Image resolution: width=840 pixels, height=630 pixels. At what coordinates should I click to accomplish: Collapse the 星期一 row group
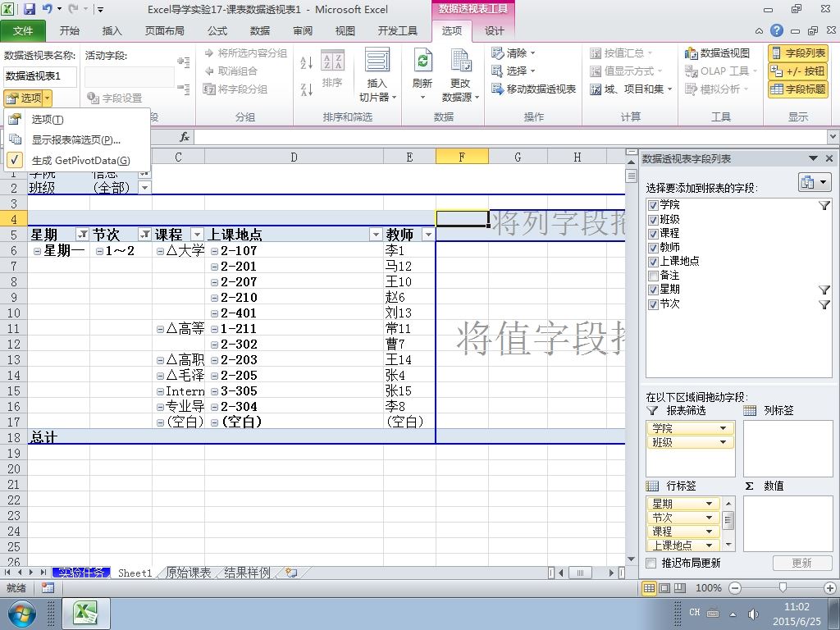pos(37,251)
